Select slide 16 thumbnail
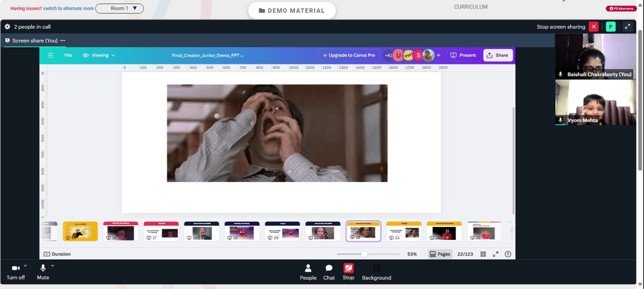This screenshot has width=644, height=289. click(121, 231)
